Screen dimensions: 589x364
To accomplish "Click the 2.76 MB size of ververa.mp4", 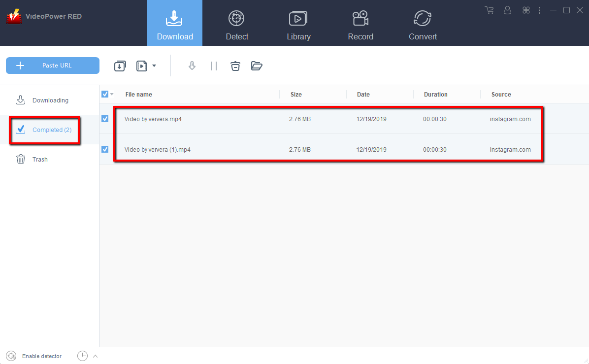I will [x=300, y=119].
